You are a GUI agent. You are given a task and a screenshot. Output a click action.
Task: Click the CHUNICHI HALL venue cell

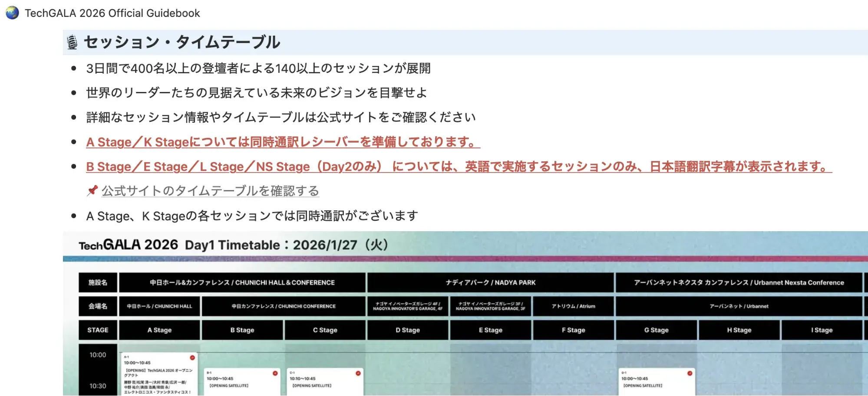coord(159,306)
